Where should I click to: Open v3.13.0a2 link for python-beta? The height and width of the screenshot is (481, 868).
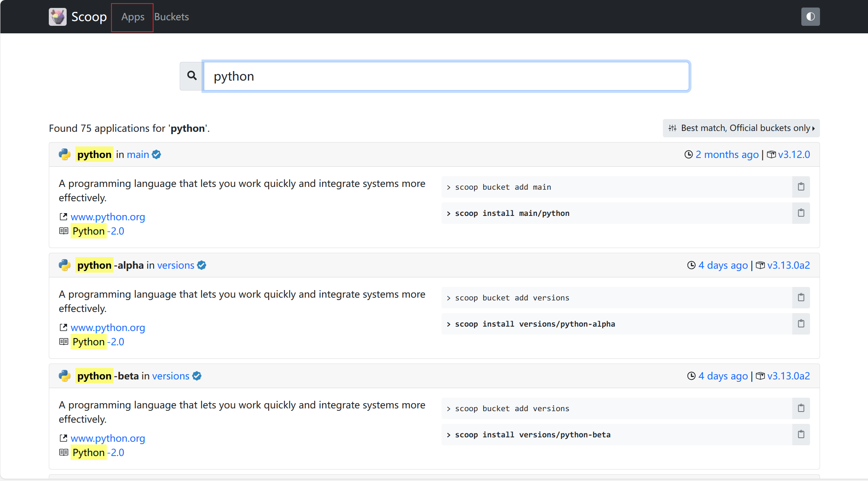[x=789, y=376]
